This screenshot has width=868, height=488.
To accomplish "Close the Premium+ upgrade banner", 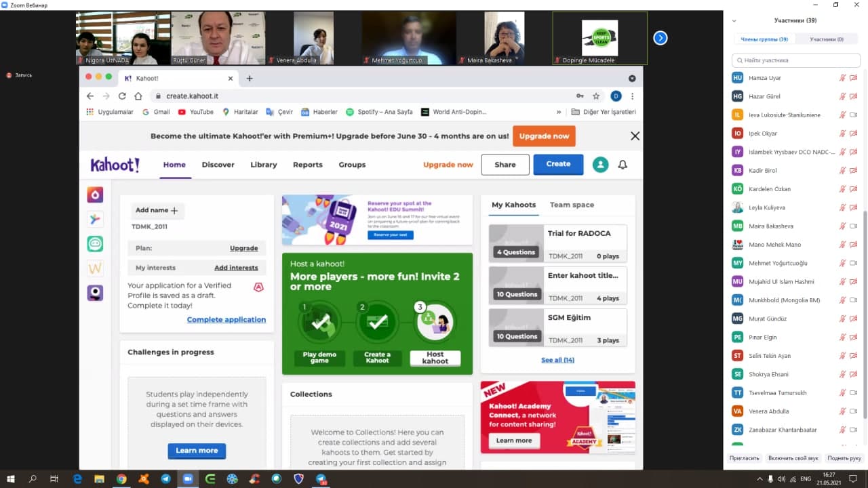I will (635, 136).
